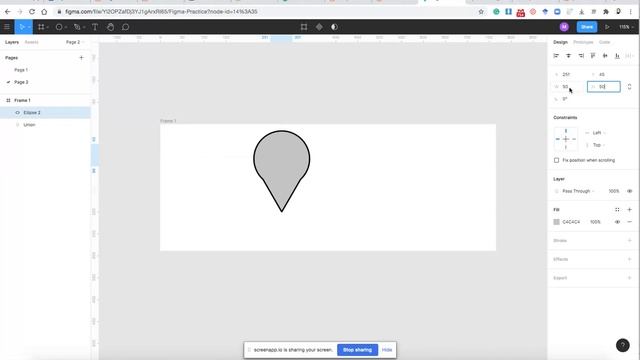
Task: Add an export setting with plus
Action: [x=629, y=278]
